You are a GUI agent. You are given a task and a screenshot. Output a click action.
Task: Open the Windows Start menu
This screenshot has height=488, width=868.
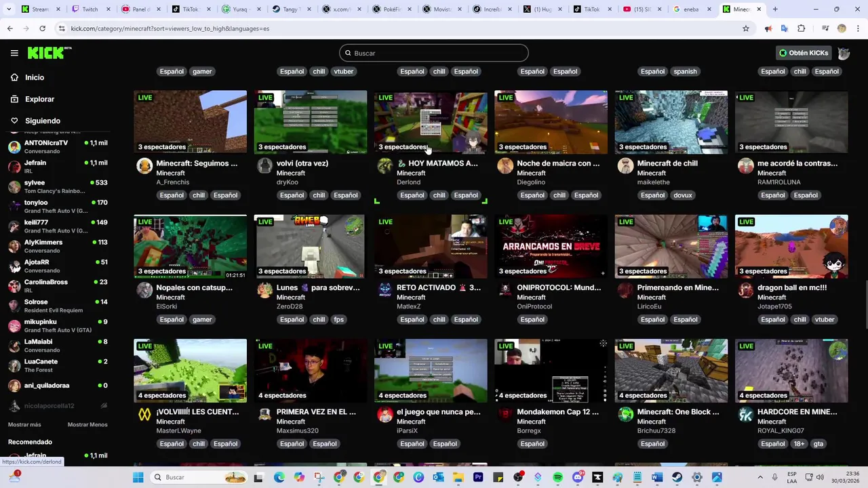tap(138, 477)
